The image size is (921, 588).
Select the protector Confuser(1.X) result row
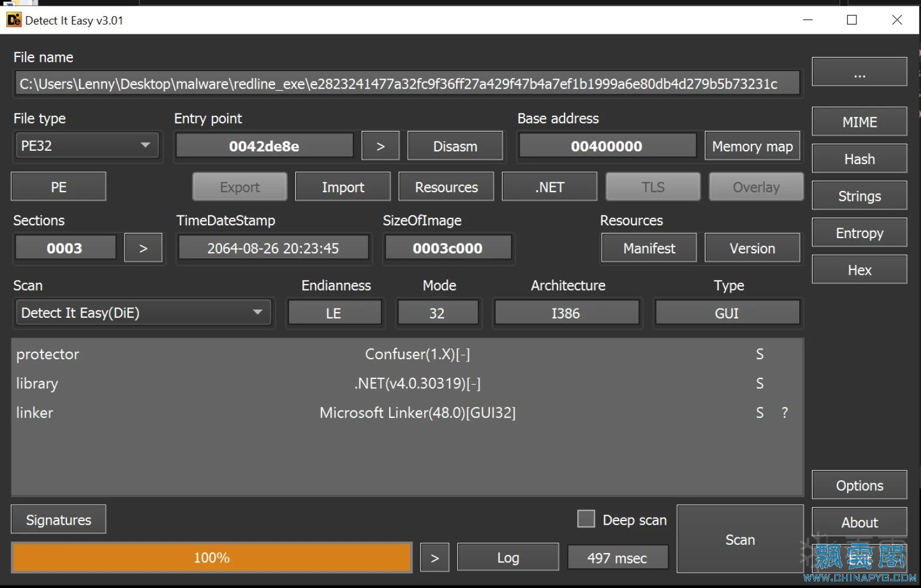coord(407,354)
